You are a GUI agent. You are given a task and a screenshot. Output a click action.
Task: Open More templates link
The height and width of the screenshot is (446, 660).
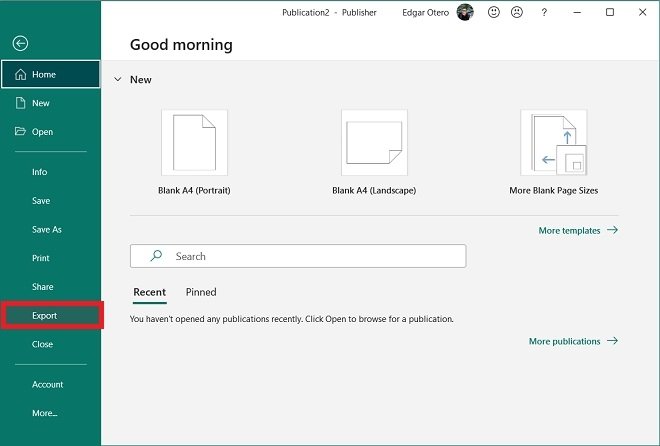tap(569, 231)
